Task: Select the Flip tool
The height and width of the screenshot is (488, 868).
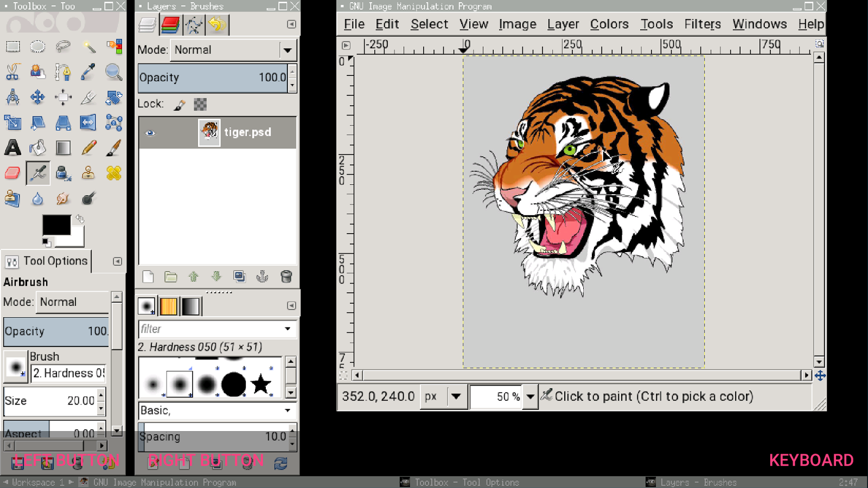Action: (88, 123)
